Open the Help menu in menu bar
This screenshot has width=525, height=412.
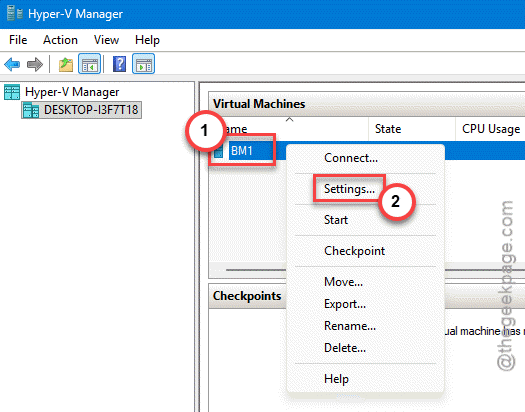[147, 40]
